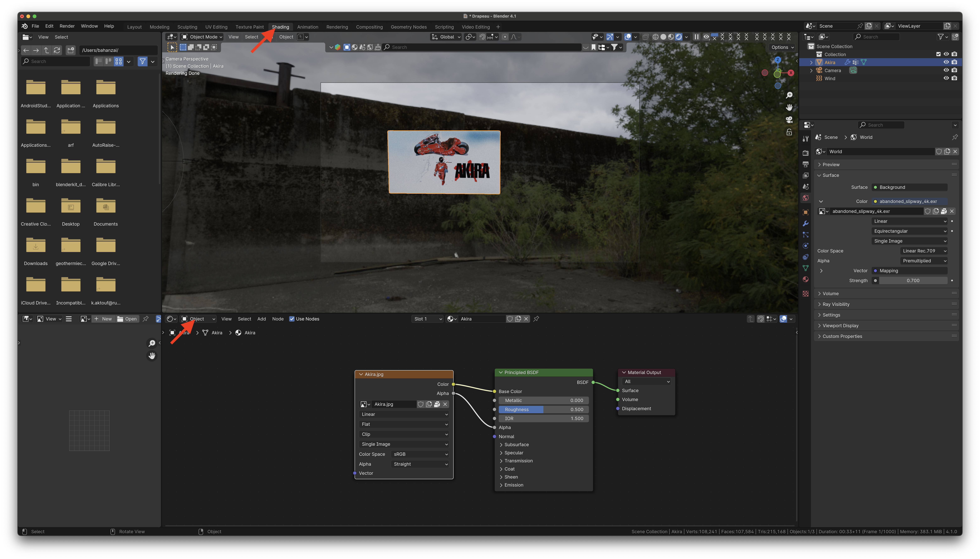Image resolution: width=980 pixels, height=559 pixels.
Task: Disable Camera in renders
Action: point(954,70)
